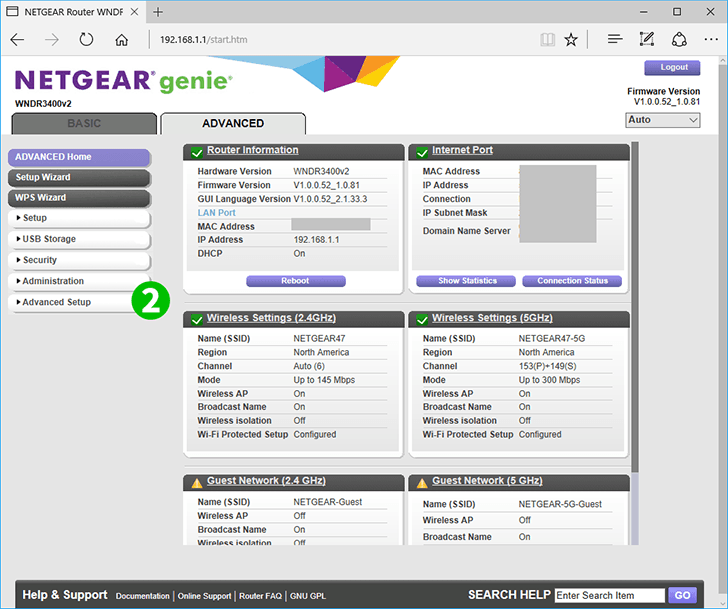Click Guest Network 5 GHz warning icon
This screenshot has height=609, width=728.
[422, 483]
